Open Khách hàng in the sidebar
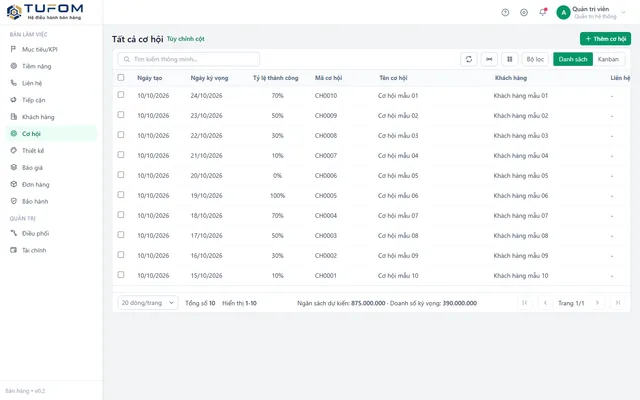Screen dimensions: 640x400 51,117
